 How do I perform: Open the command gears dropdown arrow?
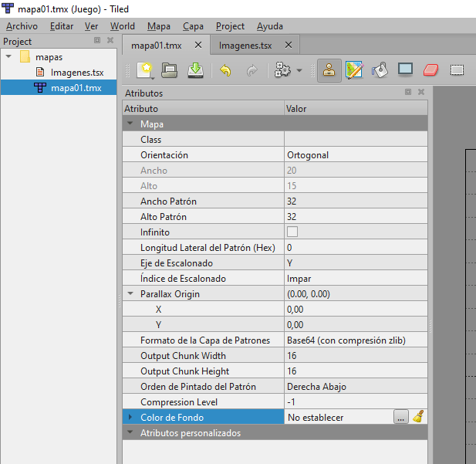click(x=299, y=71)
